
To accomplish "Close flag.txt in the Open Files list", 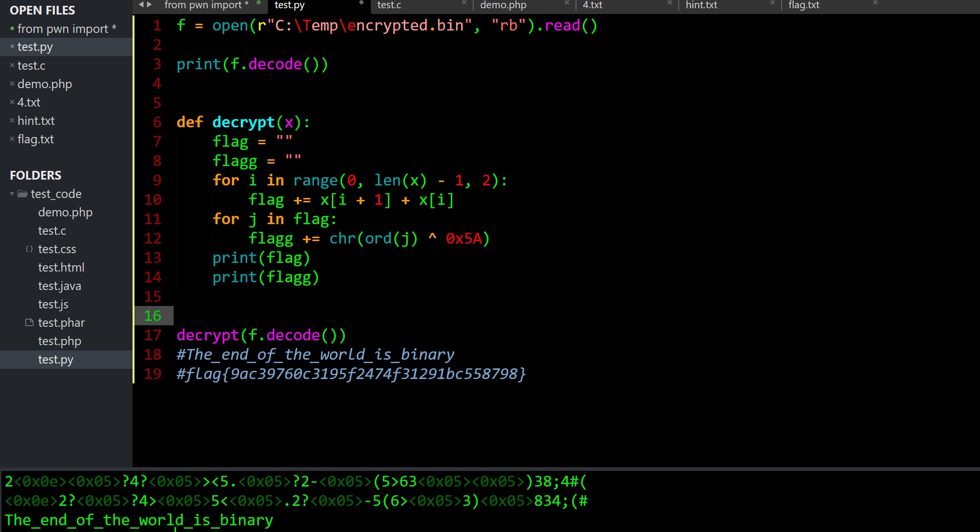I will [12, 139].
